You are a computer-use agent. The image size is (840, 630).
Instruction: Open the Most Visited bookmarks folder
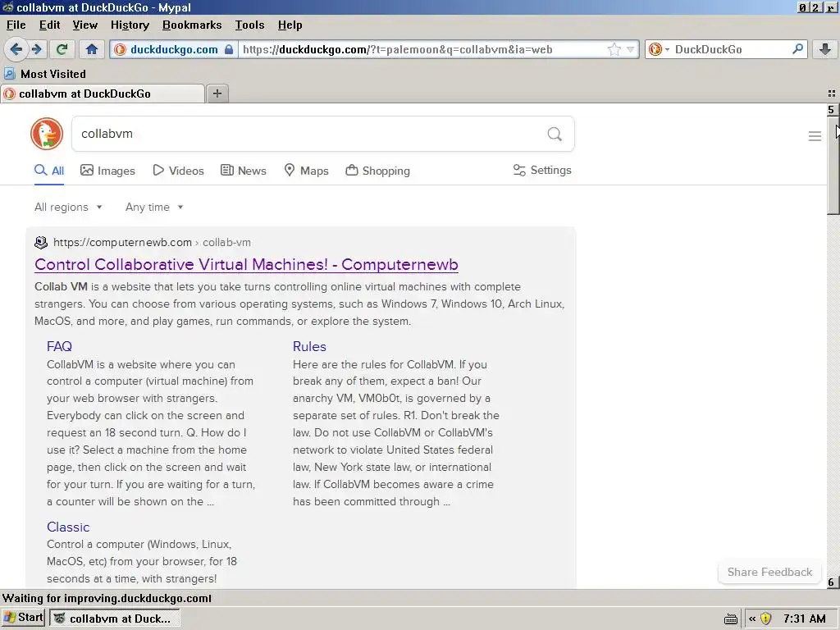(x=45, y=74)
